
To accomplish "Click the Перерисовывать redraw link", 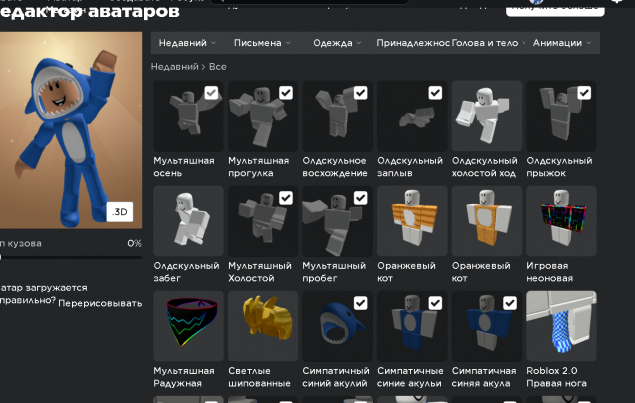I will pyautogui.click(x=100, y=303).
